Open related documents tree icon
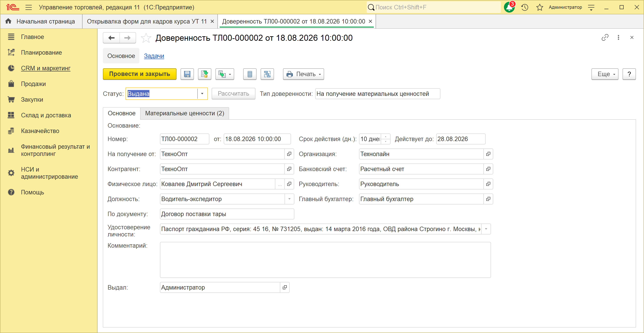 [x=267, y=74]
